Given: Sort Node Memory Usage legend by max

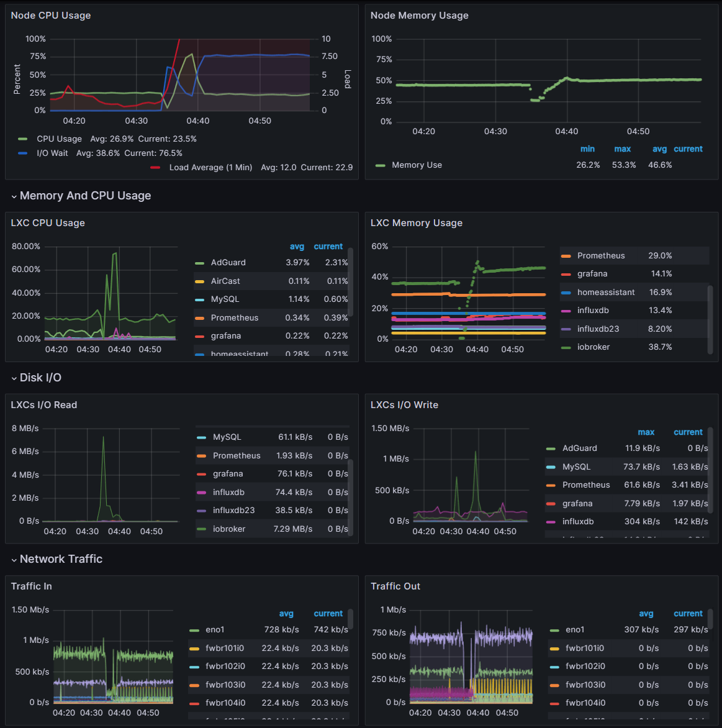Looking at the screenshot, I should 622,149.
